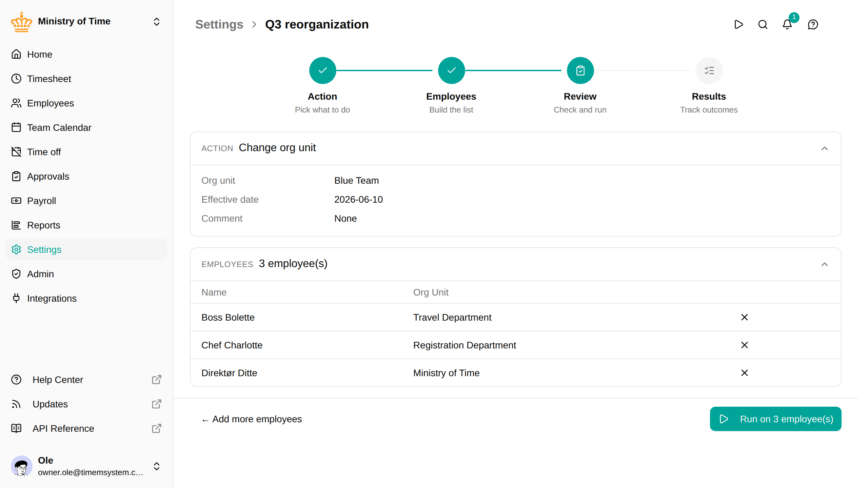Open notifications bell
The height and width of the screenshot is (488, 868).
787,24
